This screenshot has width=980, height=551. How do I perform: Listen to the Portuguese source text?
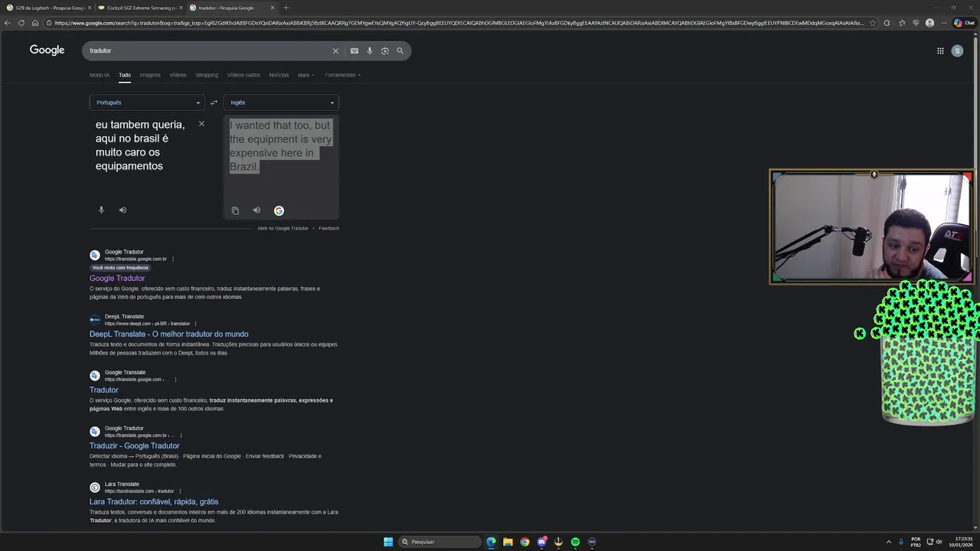(122, 210)
